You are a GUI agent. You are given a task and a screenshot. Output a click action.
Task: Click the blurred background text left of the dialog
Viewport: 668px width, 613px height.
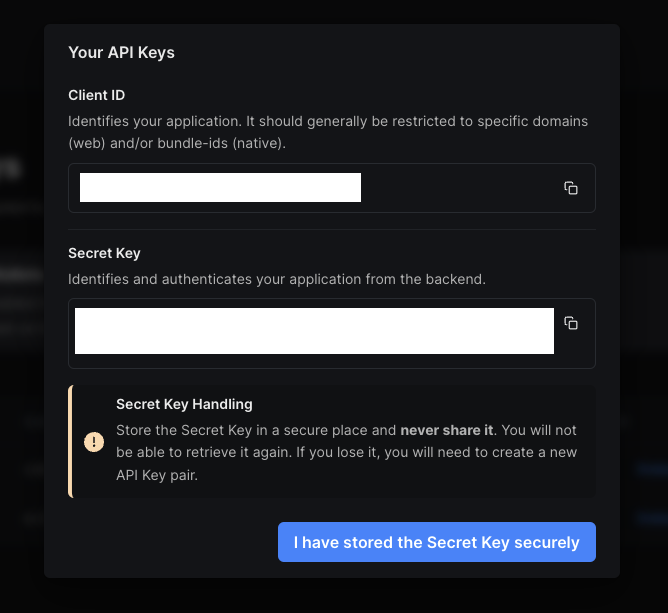pyautogui.click(x=9, y=170)
